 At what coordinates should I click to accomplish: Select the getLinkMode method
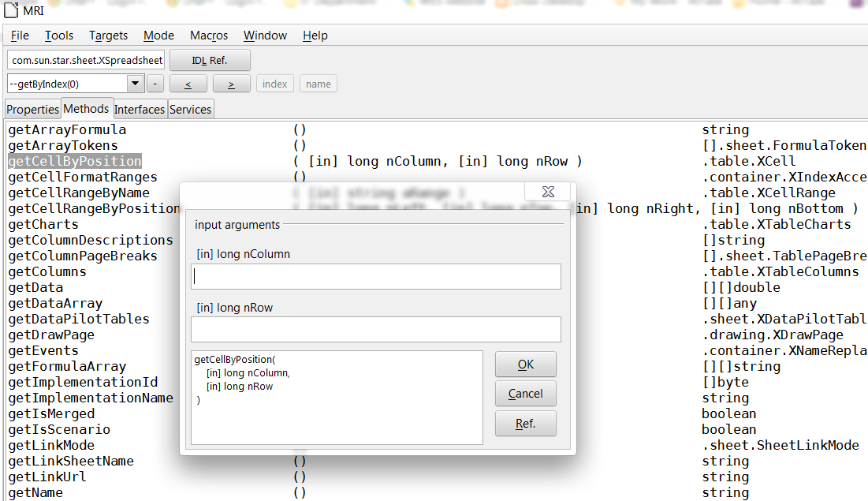(x=51, y=446)
